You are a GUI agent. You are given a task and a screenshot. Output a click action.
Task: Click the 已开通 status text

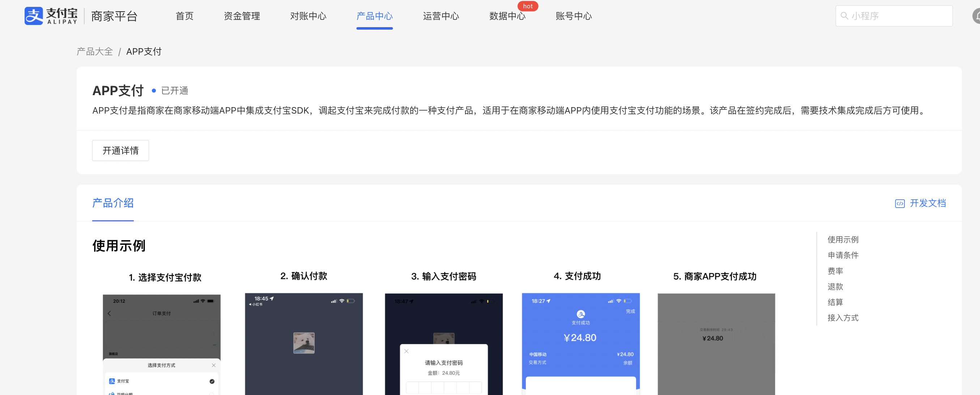click(175, 90)
